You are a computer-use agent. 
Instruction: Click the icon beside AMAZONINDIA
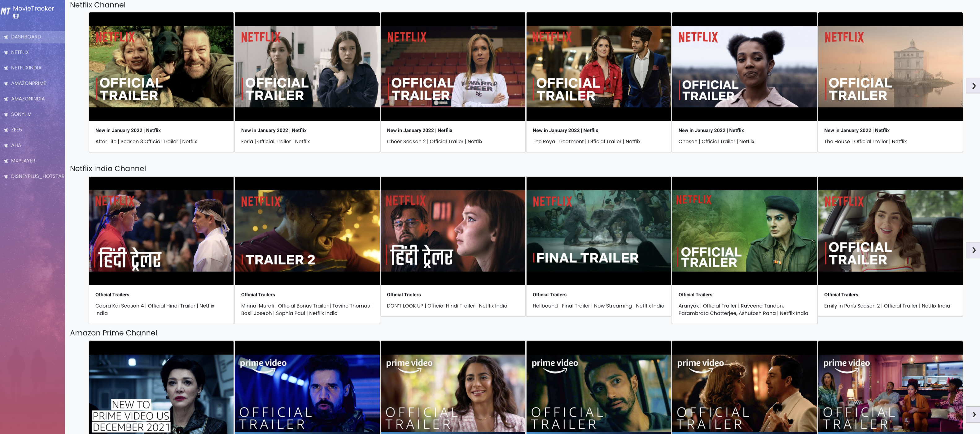click(6, 99)
